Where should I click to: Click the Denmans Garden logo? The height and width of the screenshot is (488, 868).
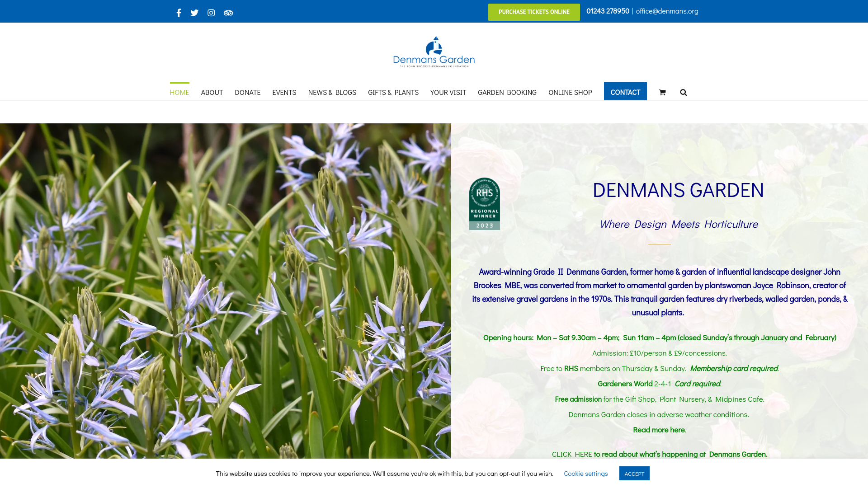pos(434,52)
